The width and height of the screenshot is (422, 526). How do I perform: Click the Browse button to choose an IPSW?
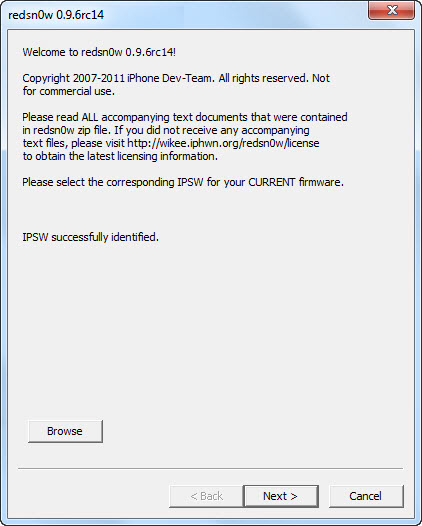click(65, 431)
